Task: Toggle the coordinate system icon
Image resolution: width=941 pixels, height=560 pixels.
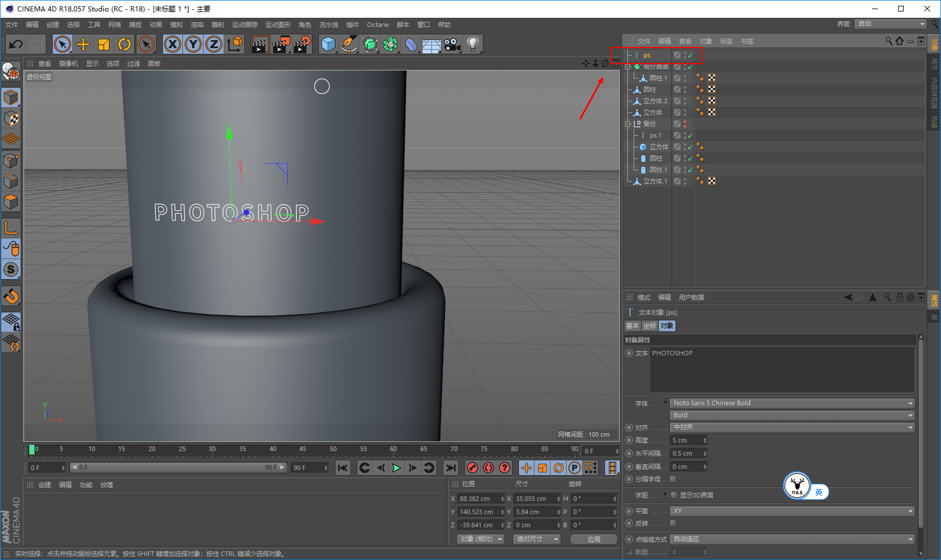Action: pyautogui.click(x=235, y=44)
